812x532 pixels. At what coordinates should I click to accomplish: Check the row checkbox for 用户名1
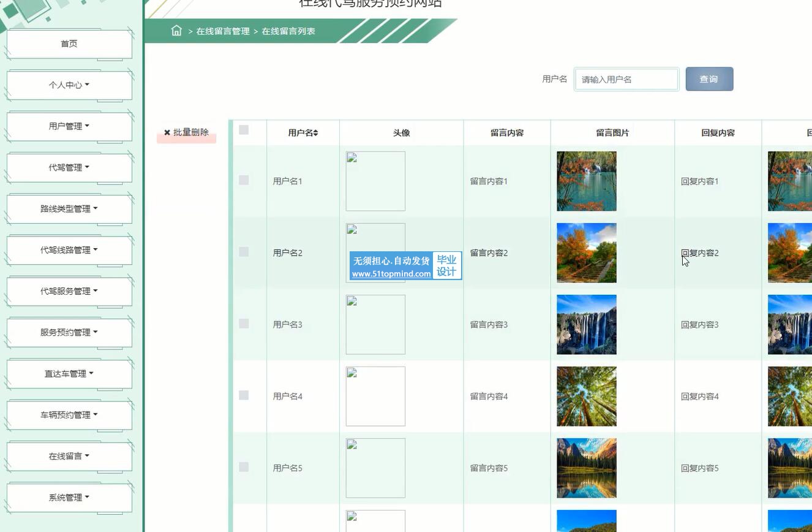(244, 180)
